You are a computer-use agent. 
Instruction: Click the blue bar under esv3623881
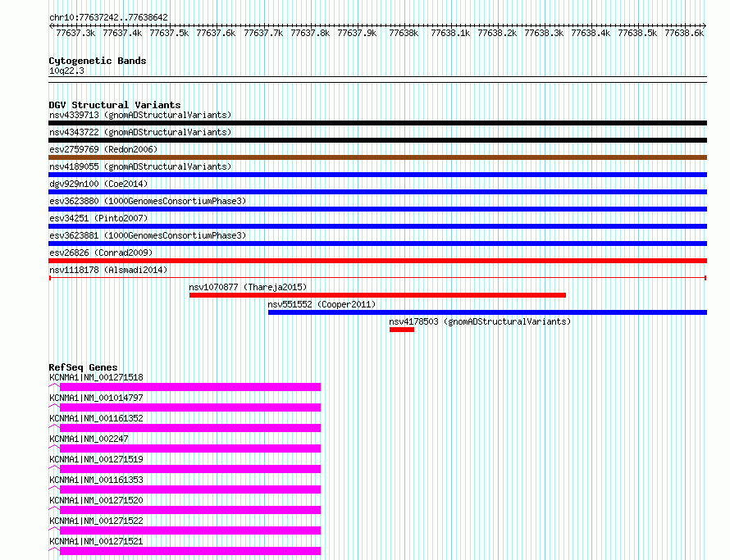pyautogui.click(x=377, y=244)
